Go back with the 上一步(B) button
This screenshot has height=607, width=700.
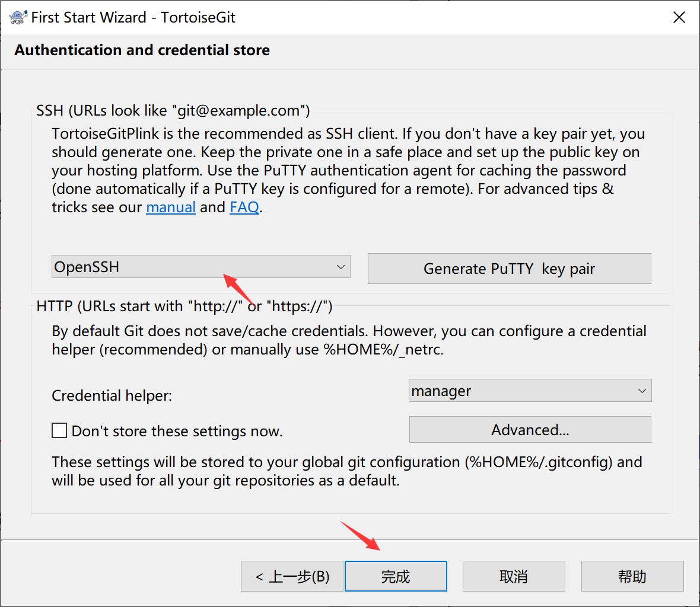(x=292, y=576)
